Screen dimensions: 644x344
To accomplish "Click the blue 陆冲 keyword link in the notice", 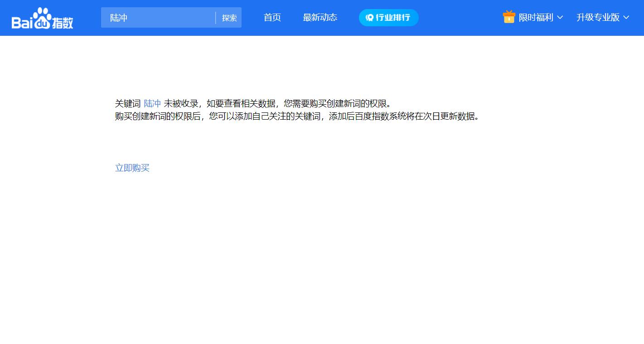I will coord(152,103).
